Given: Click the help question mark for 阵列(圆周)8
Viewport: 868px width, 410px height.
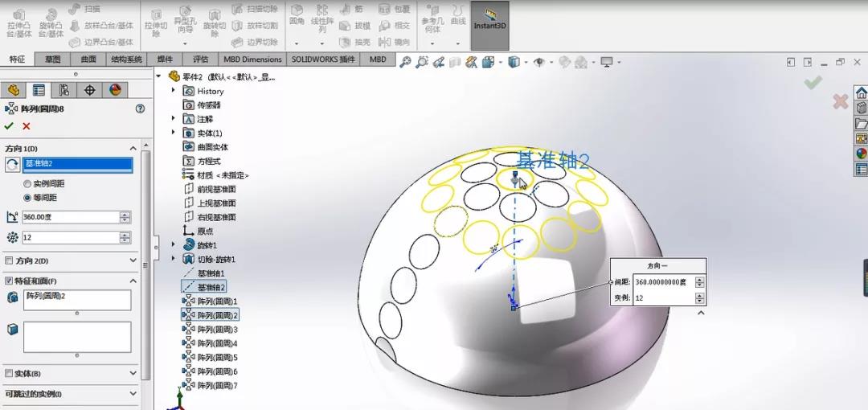Looking at the screenshot, I should coord(140,109).
